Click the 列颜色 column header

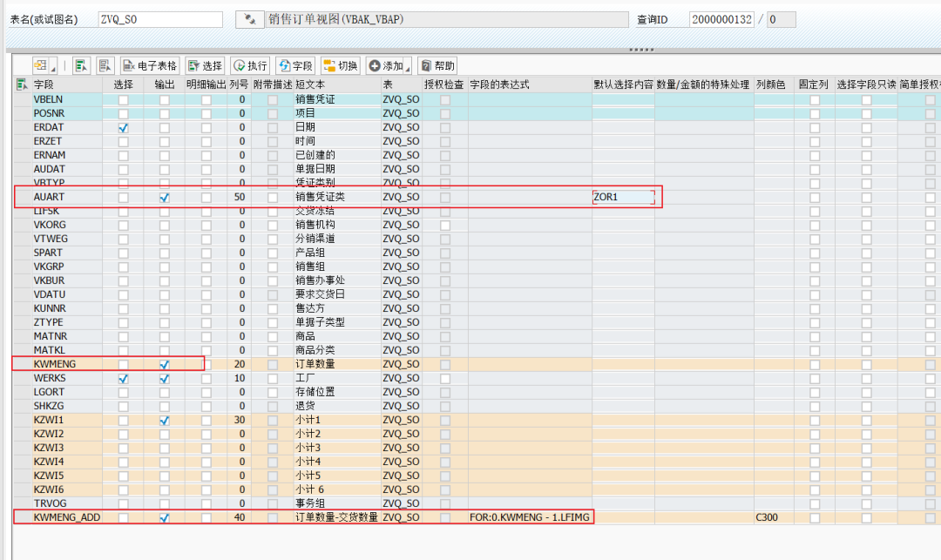pos(775,84)
